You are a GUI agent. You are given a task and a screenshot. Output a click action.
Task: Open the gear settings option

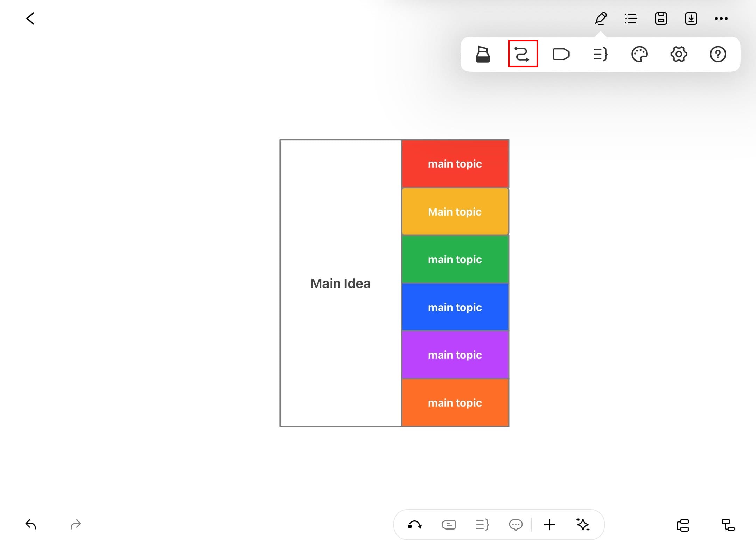679,54
